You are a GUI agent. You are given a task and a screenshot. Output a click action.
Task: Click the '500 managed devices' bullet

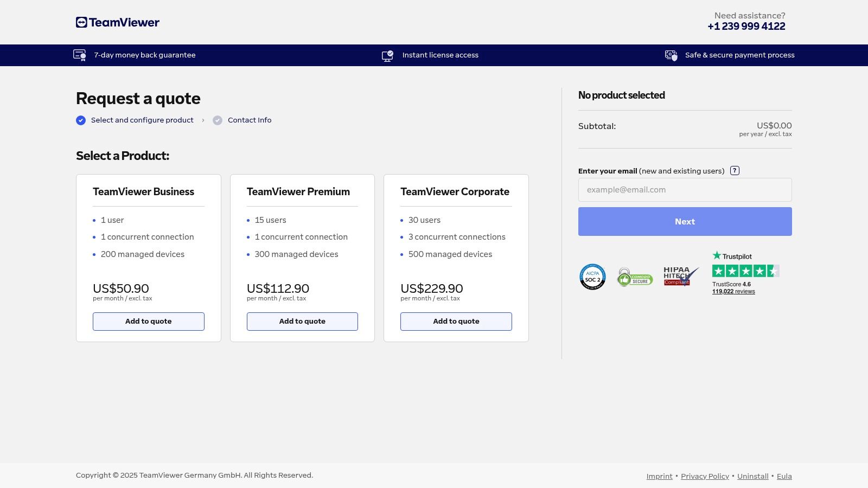[450, 254]
